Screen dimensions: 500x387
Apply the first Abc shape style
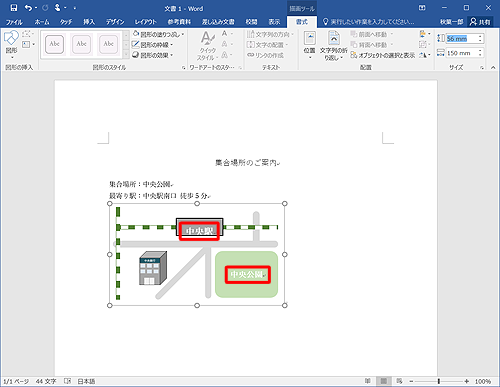[54, 44]
